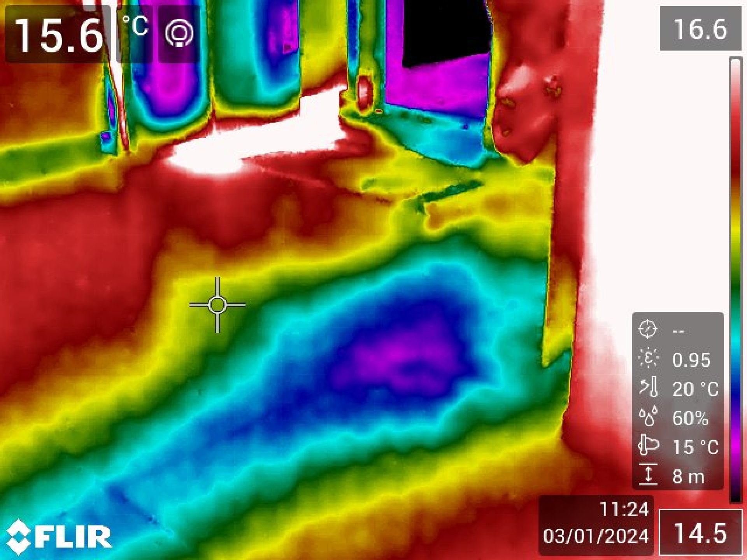
Task: Edit the 0.95 emissivity value
Action: tap(691, 360)
